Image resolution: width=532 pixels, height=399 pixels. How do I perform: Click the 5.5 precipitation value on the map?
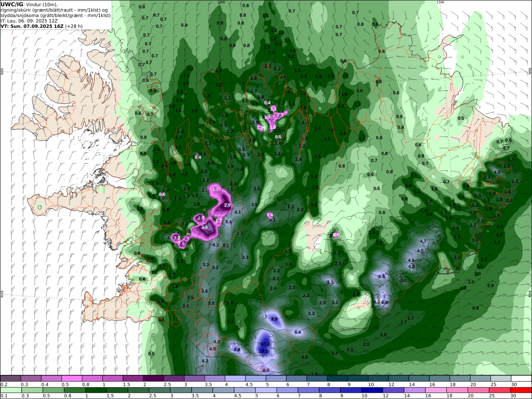[330, 282]
